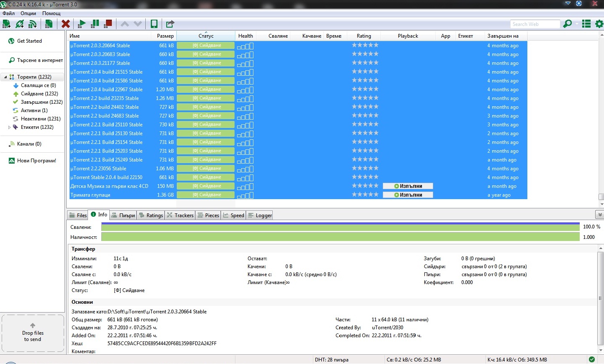Viewport: 604px width, 364px height.
Task: Click the status bar network OK icon
Action: 592,359
